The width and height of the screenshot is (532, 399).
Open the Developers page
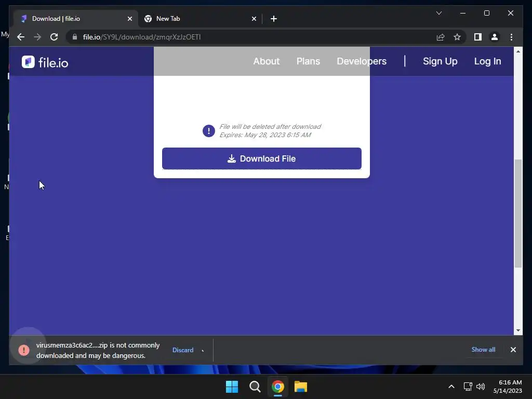point(362,61)
